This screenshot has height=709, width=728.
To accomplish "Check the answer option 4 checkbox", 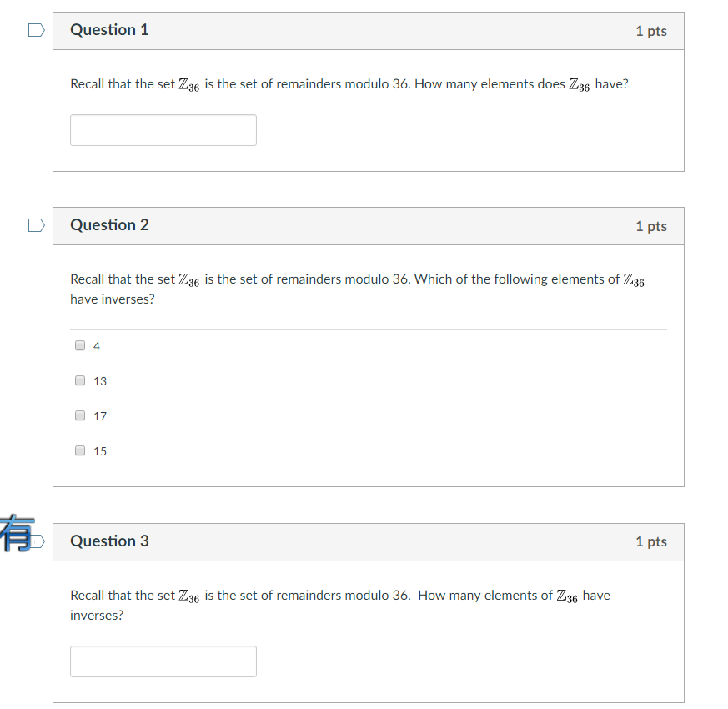I will click(x=80, y=345).
